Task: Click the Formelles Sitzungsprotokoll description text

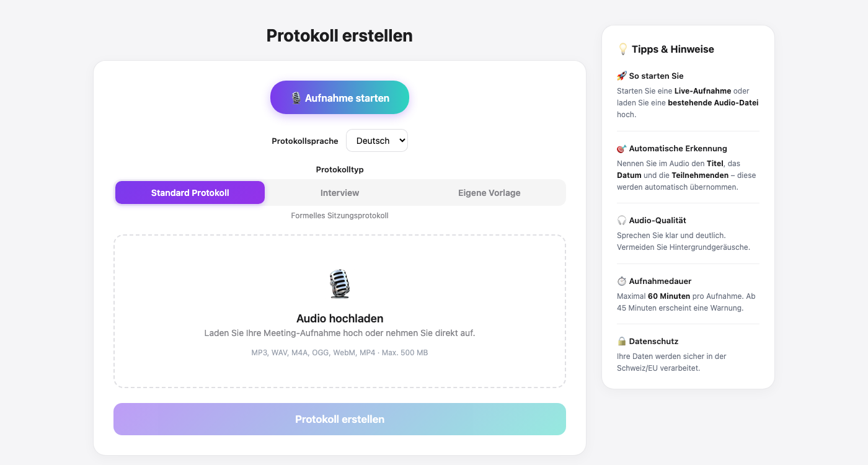Action: point(340,216)
